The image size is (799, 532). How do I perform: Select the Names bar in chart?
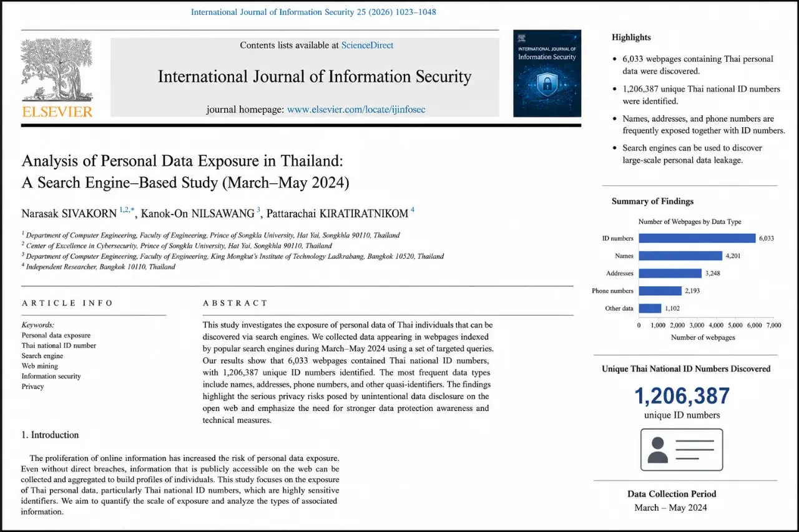coord(680,256)
